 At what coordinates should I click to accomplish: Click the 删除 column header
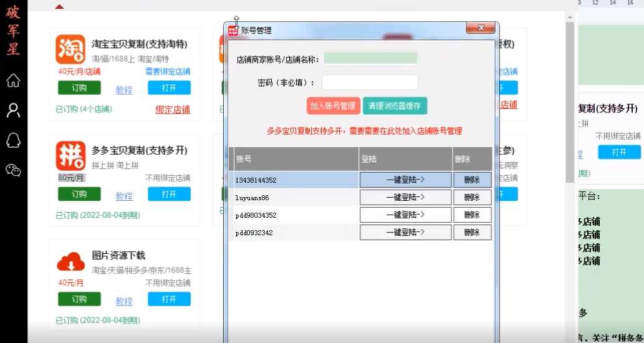click(x=473, y=159)
